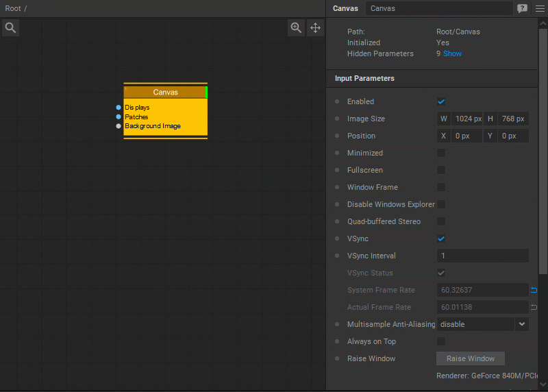This screenshot has width=548, height=392.
Task: Click the properties panel vertical scrollbar thumb
Action: coord(543,151)
